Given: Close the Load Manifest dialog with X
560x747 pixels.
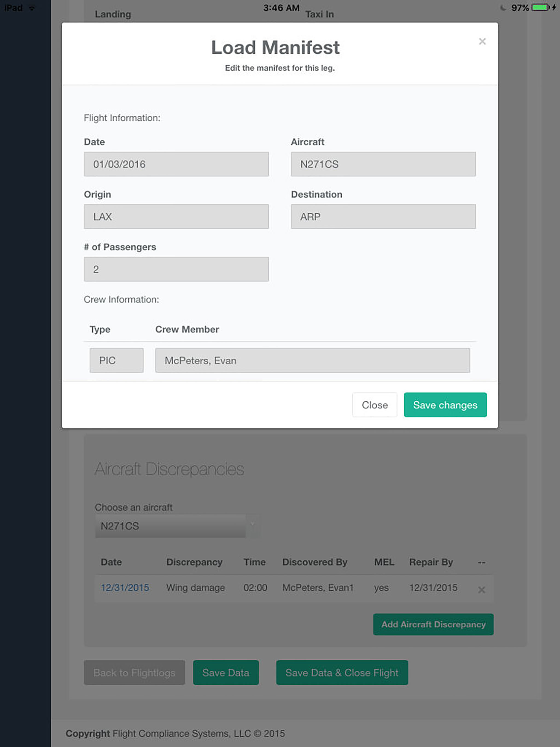Looking at the screenshot, I should [x=482, y=41].
